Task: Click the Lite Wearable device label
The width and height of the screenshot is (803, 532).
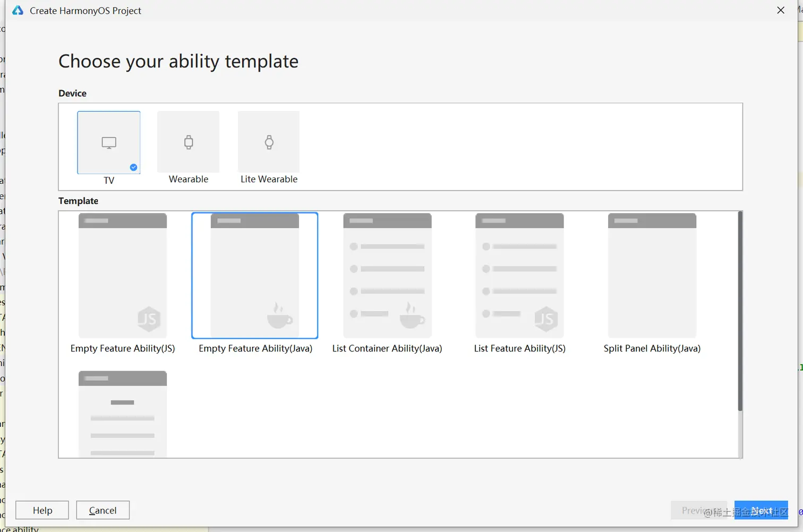Action: tap(269, 179)
